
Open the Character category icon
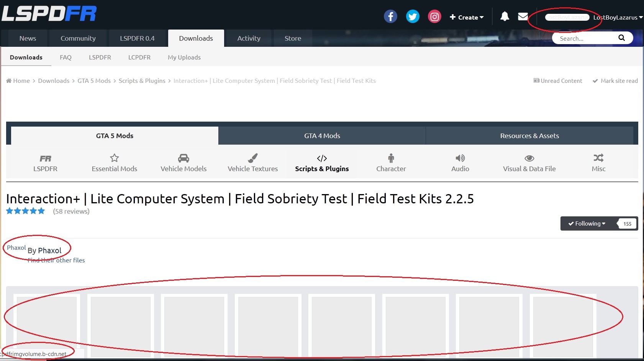click(391, 158)
